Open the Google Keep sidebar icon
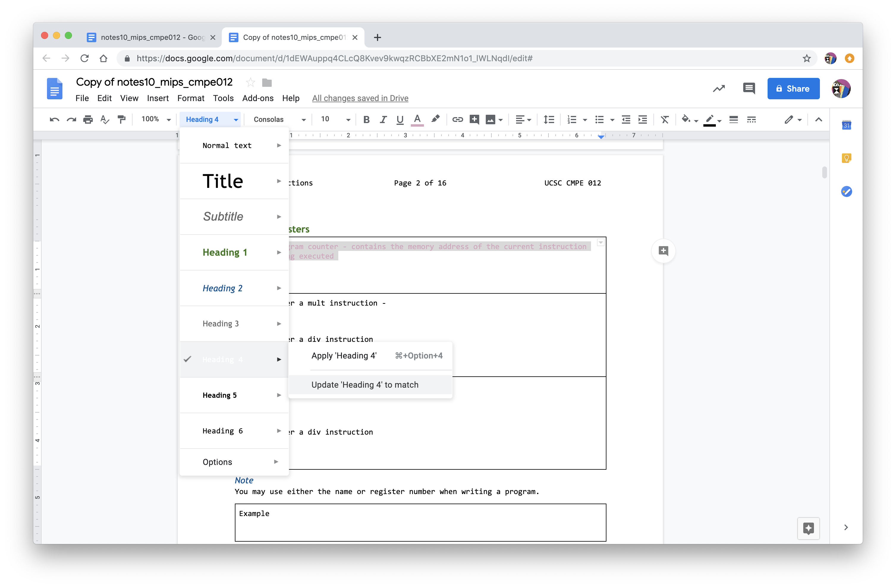896x588 pixels. pos(846,158)
